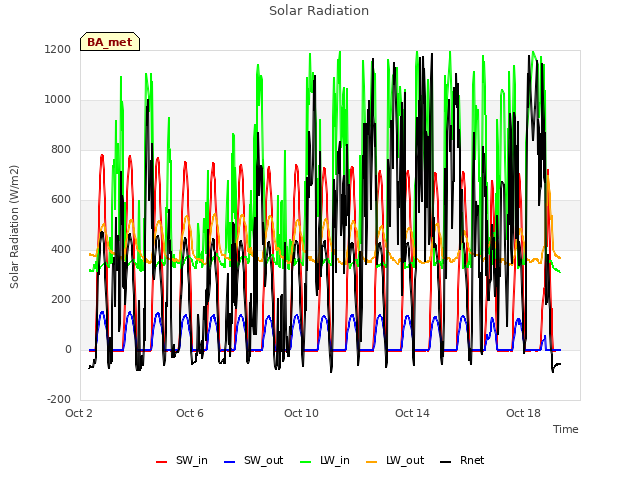Screen dimensions: 640x480
Task: Click the -200 y-axis tick label
Action: point(59,399)
